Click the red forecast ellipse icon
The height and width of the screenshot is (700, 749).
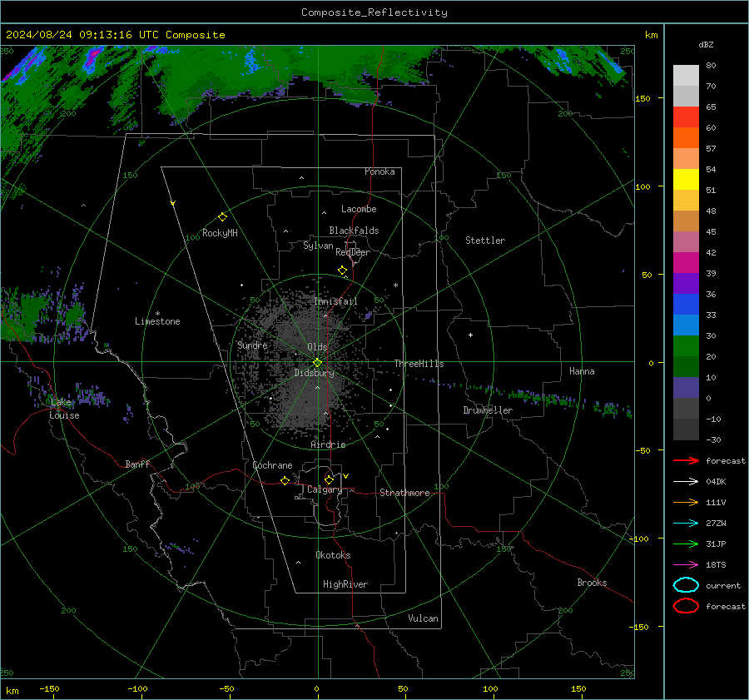(686, 606)
